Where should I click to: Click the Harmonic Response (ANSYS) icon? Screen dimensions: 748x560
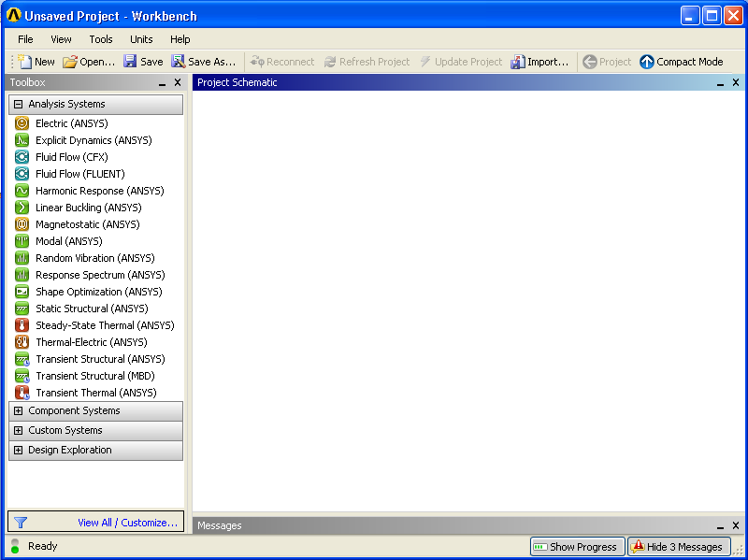pos(22,191)
